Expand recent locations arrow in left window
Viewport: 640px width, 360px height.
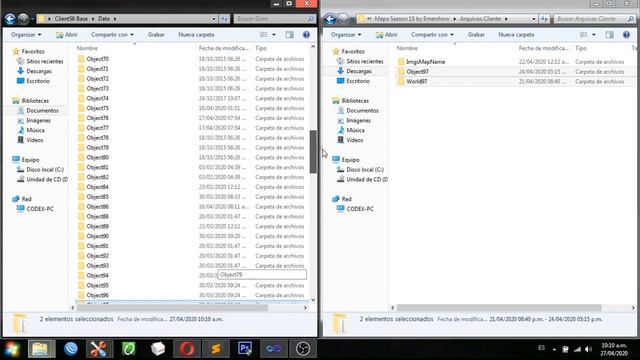[32, 19]
